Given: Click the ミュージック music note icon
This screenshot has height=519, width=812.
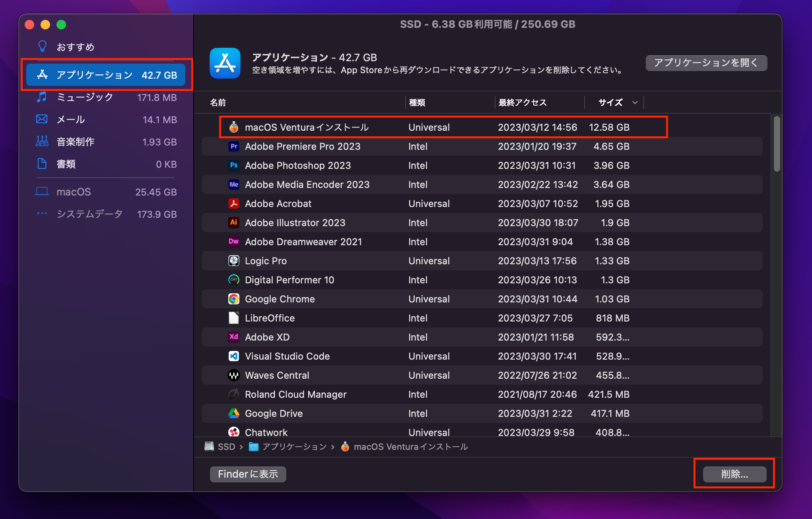Looking at the screenshot, I should click(x=42, y=97).
